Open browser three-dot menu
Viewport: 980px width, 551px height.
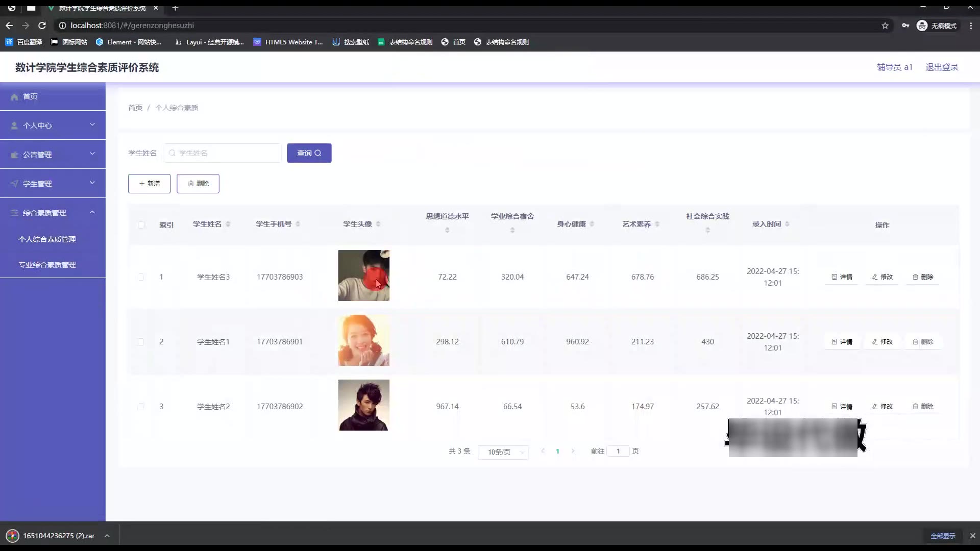[x=971, y=26]
